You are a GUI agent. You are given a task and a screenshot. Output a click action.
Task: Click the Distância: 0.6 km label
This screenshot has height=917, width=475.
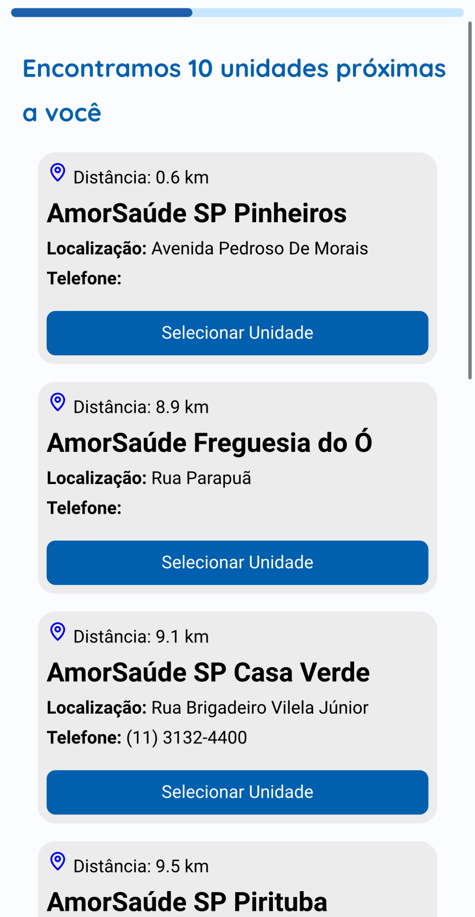141,177
